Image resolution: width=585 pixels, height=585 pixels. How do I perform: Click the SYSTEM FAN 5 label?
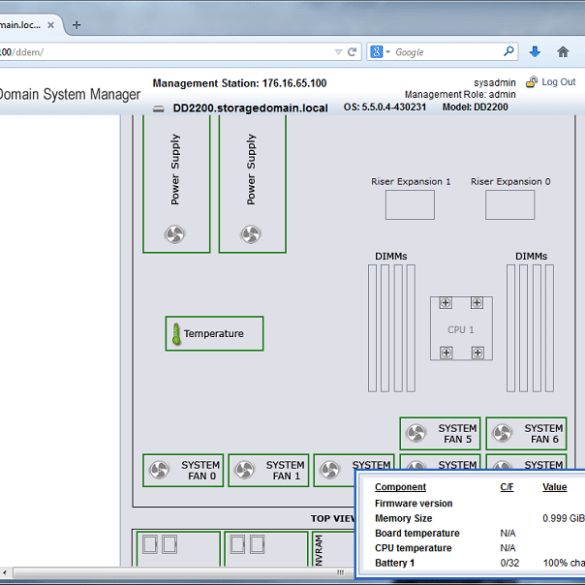tap(457, 434)
